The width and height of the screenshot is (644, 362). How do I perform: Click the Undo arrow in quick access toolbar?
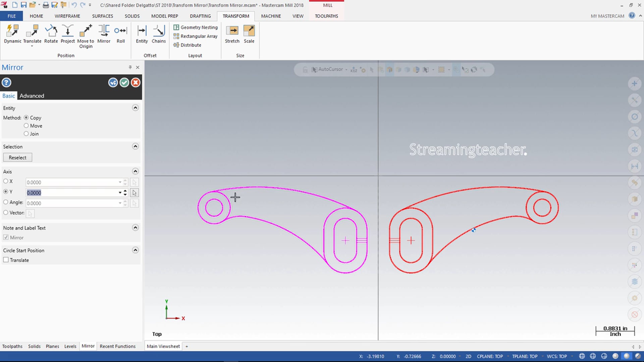74,5
